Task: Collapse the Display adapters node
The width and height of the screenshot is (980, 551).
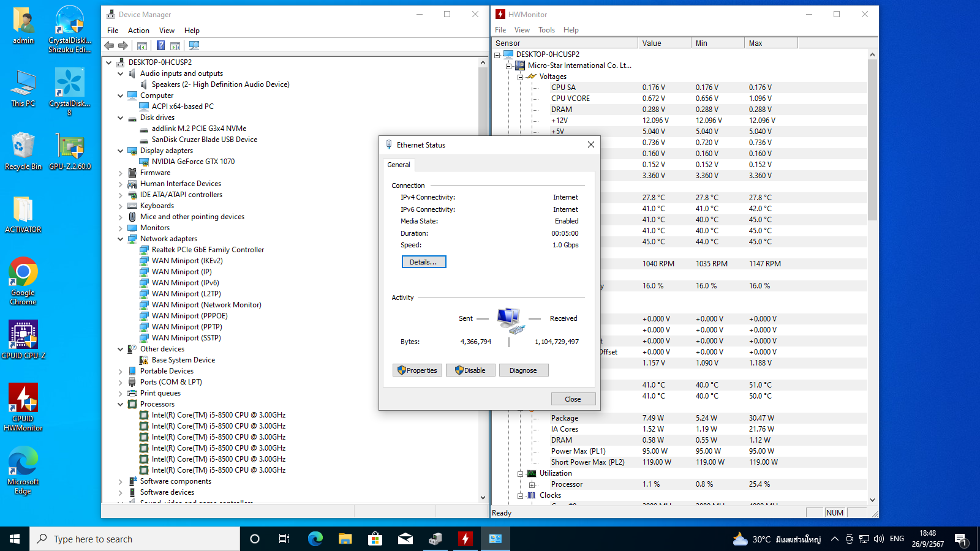Action: pos(121,151)
